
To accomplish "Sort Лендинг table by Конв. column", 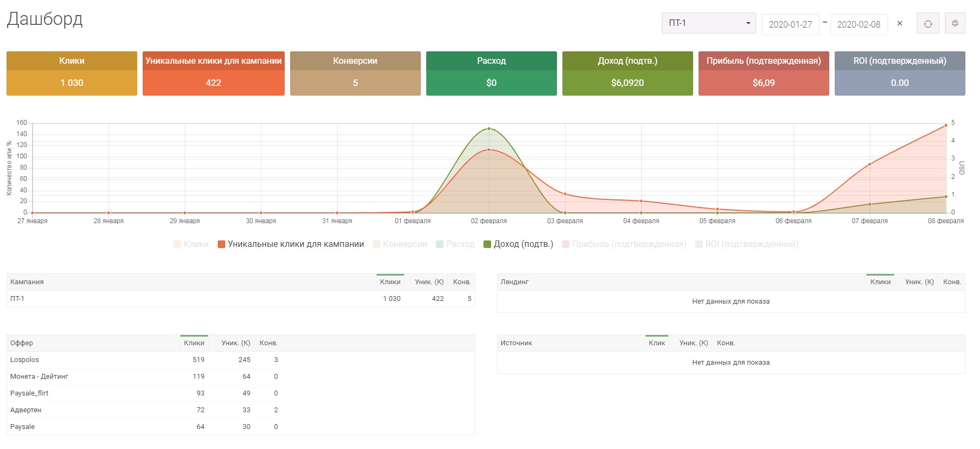I will [952, 282].
